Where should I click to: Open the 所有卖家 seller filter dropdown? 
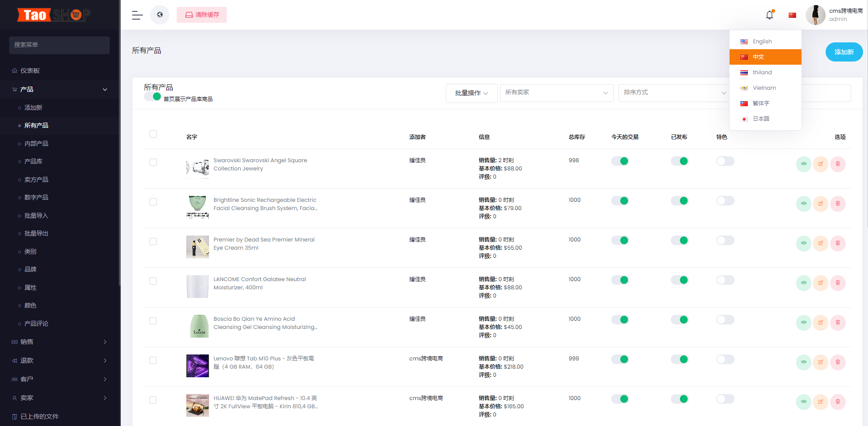tap(557, 93)
